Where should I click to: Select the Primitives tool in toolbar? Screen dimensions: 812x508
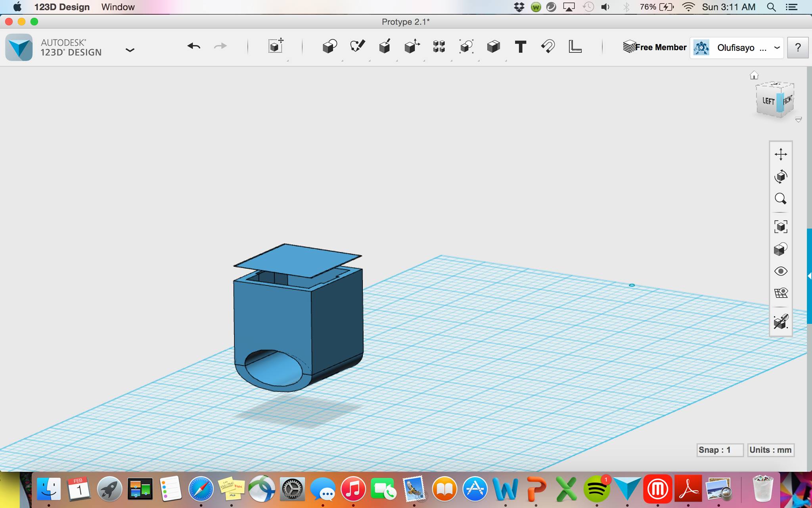pyautogui.click(x=329, y=47)
